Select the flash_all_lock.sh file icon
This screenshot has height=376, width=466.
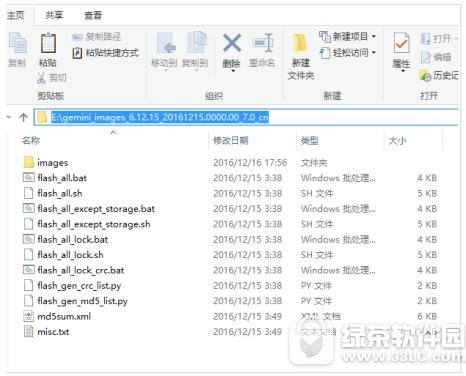(29, 254)
